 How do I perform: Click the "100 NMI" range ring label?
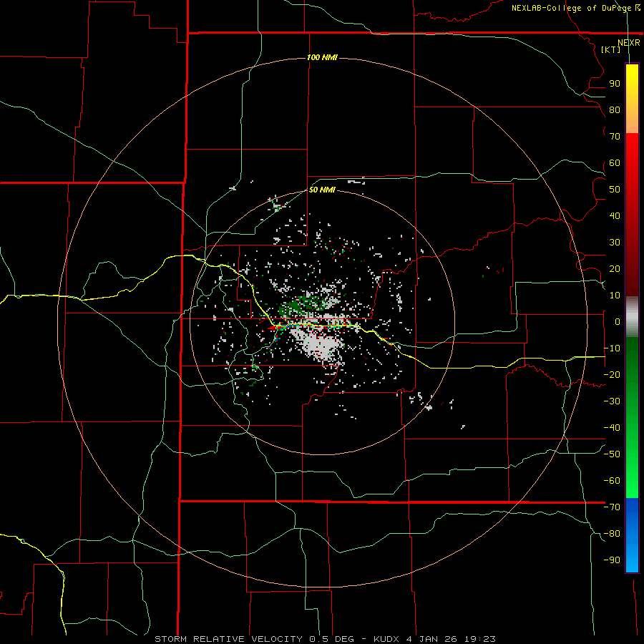(x=322, y=57)
